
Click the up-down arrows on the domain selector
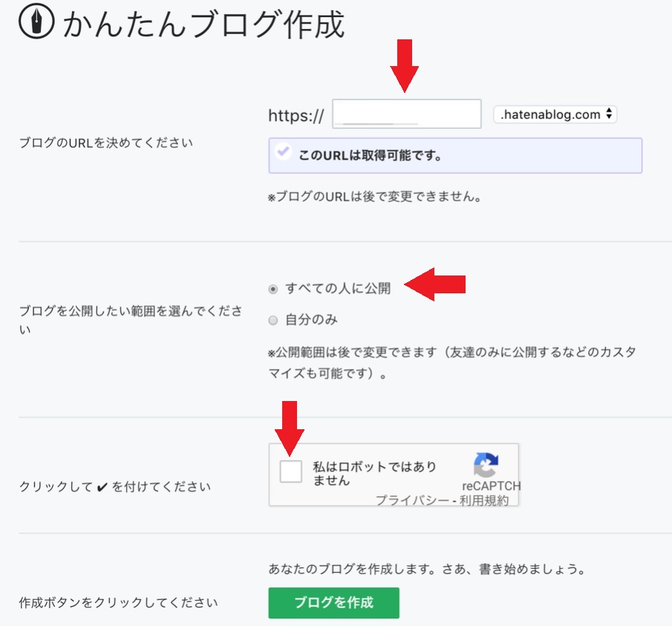[610, 114]
